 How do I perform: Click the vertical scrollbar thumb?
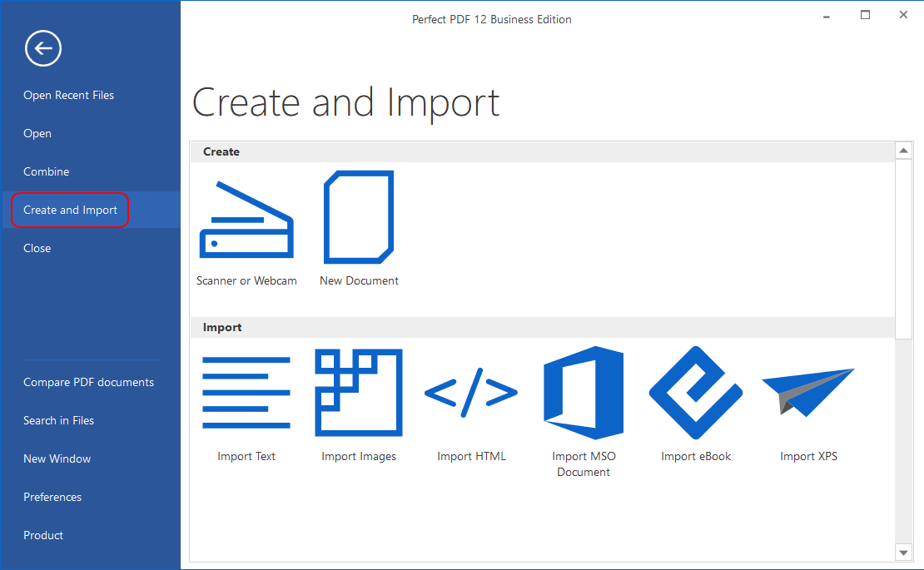(903, 249)
